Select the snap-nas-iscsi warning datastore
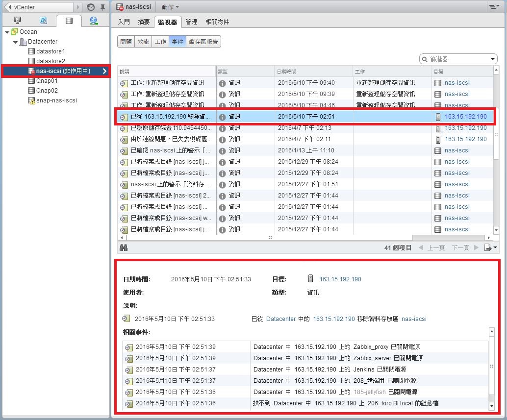Screen dimensions: 507x420 click(x=56, y=100)
